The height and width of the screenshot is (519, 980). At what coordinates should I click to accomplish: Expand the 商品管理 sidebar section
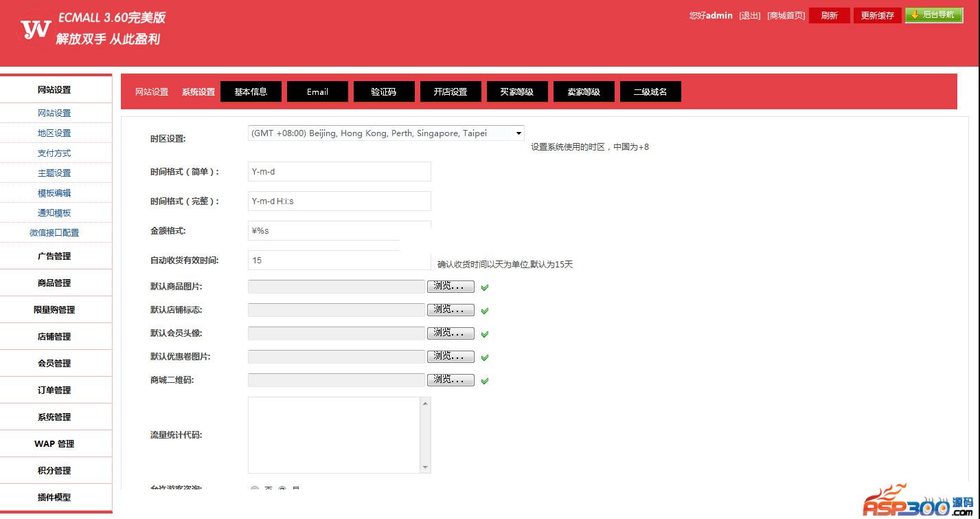pos(54,283)
